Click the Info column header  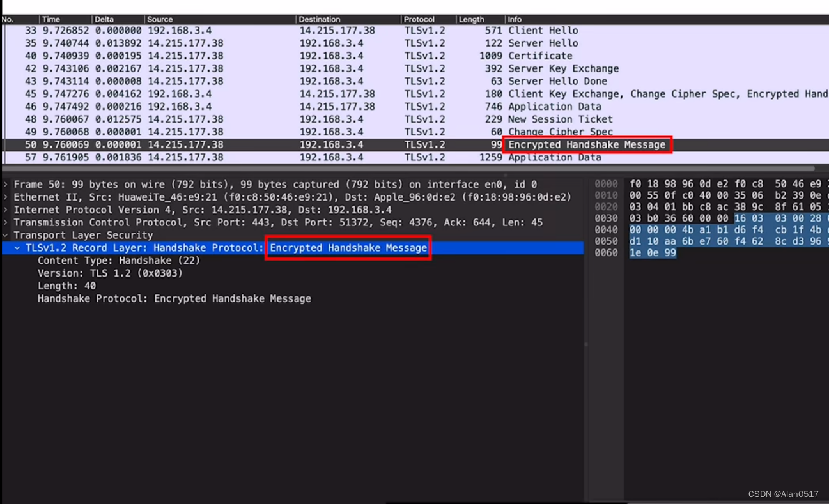tap(667, 19)
